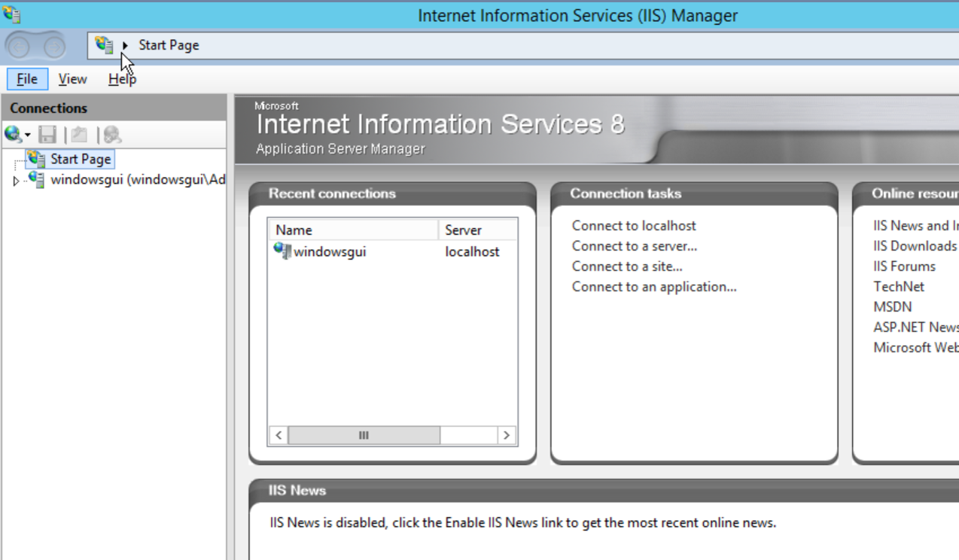Go back using the navigation Back button
959x560 pixels.
pyautogui.click(x=20, y=47)
